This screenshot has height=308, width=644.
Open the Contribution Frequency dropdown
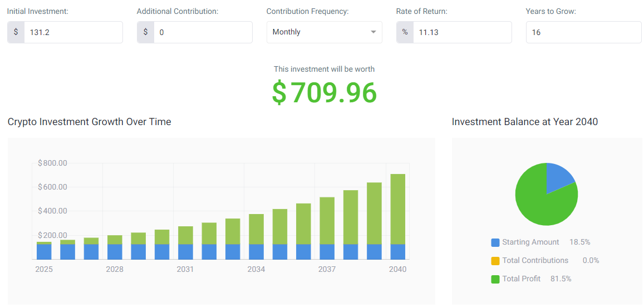point(325,32)
